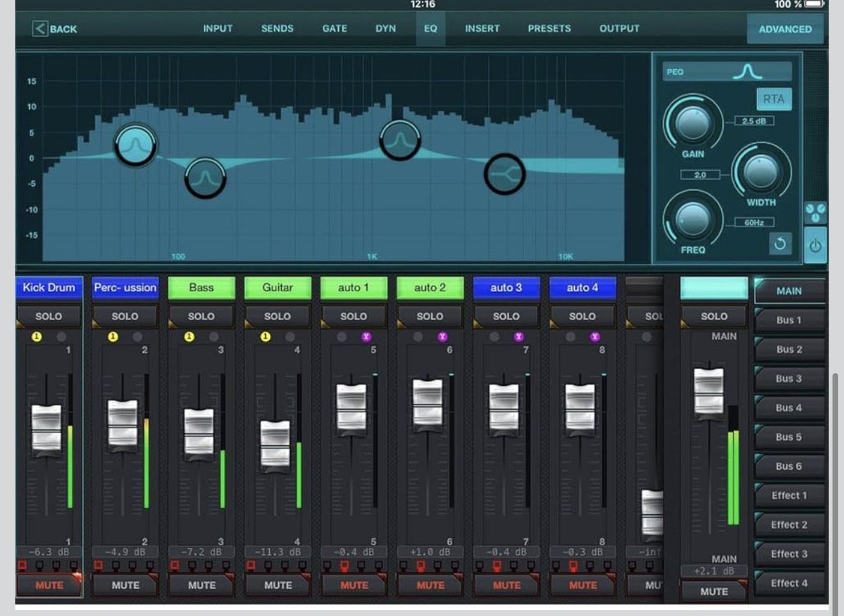Image resolution: width=844 pixels, height=616 pixels.
Task: Select the leftmost EQ band node
Action: click(135, 145)
